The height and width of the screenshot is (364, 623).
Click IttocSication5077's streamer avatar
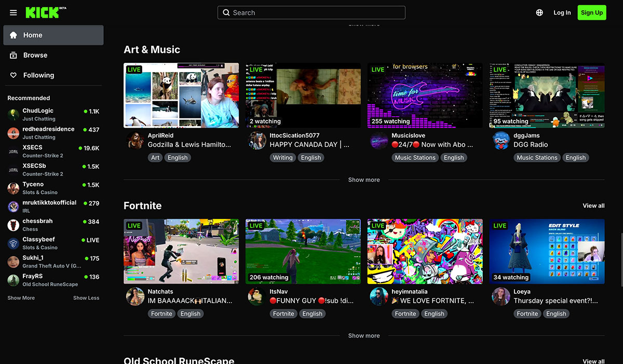pyautogui.click(x=258, y=141)
